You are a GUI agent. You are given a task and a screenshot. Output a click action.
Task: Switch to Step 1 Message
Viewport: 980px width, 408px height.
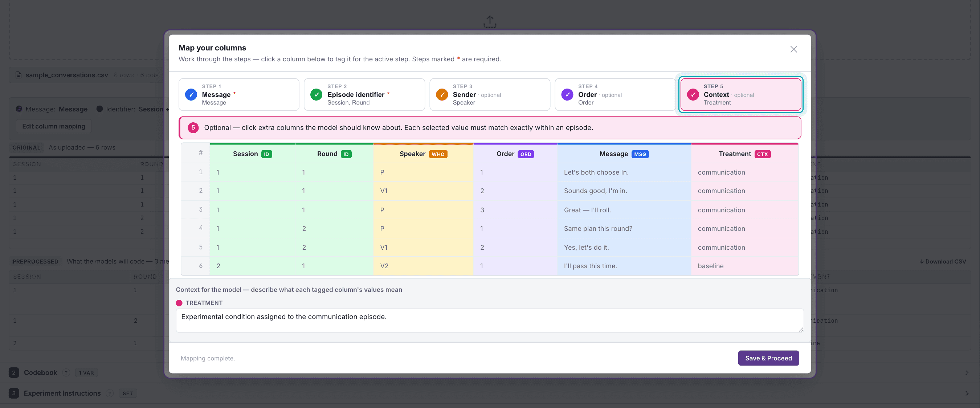239,94
